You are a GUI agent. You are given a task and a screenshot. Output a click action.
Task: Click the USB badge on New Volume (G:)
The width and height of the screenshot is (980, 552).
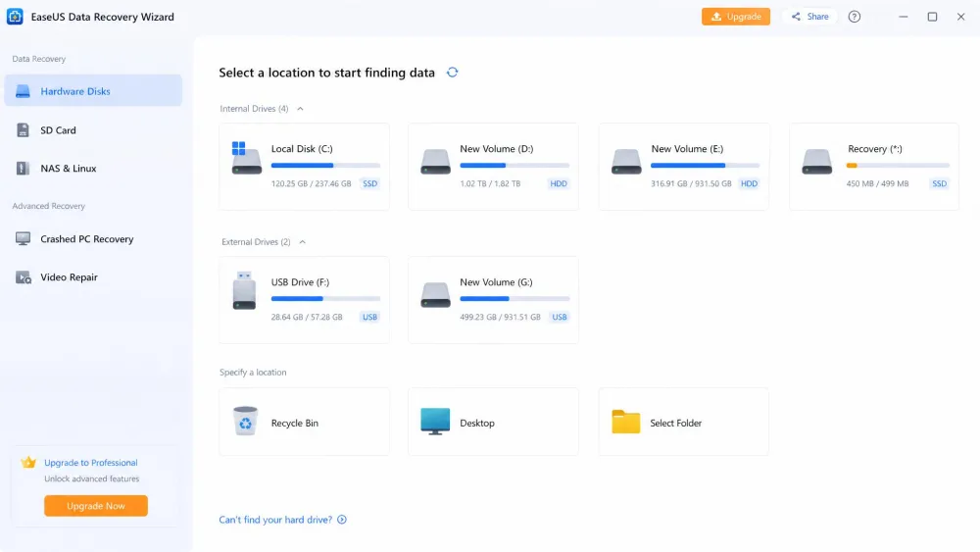(560, 317)
